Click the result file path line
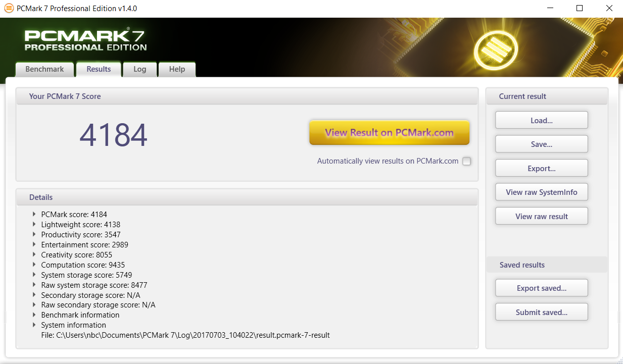 click(185, 335)
